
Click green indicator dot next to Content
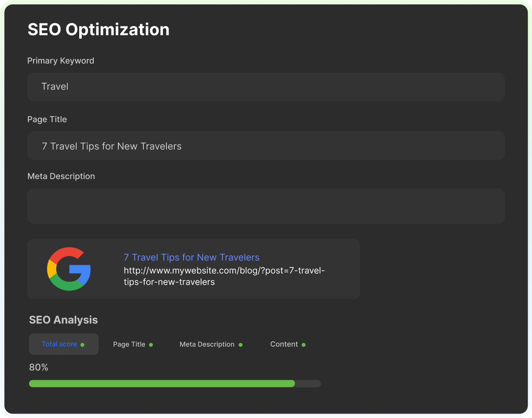tap(304, 345)
